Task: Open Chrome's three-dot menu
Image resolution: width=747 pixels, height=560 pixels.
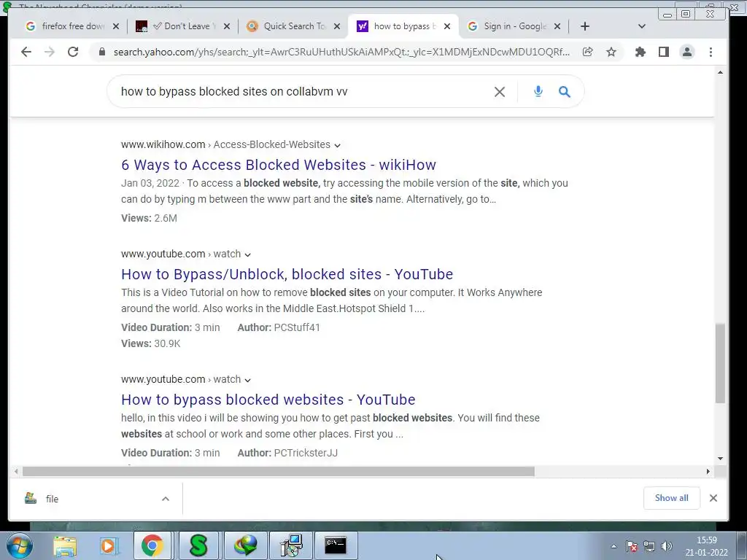Action: pyautogui.click(x=711, y=52)
